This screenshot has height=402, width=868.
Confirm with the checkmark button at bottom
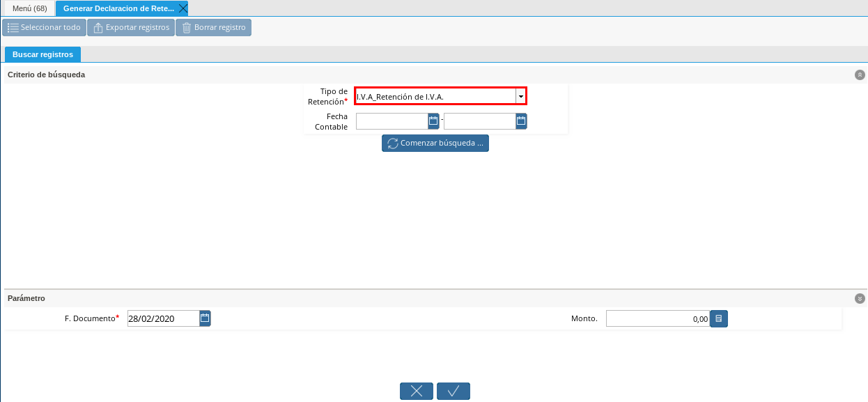click(x=454, y=392)
